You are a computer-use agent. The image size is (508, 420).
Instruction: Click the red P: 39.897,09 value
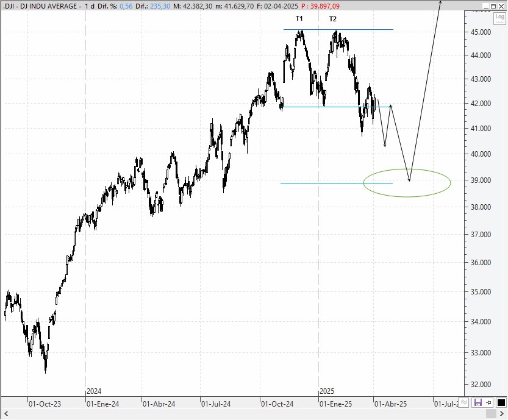point(320,6)
